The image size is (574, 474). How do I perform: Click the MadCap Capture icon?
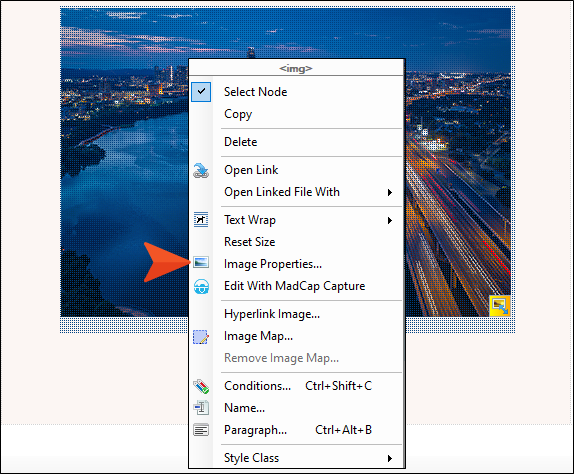(201, 286)
